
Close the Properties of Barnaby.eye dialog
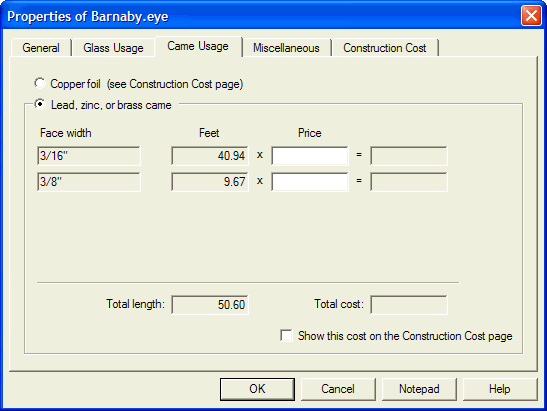tap(531, 16)
